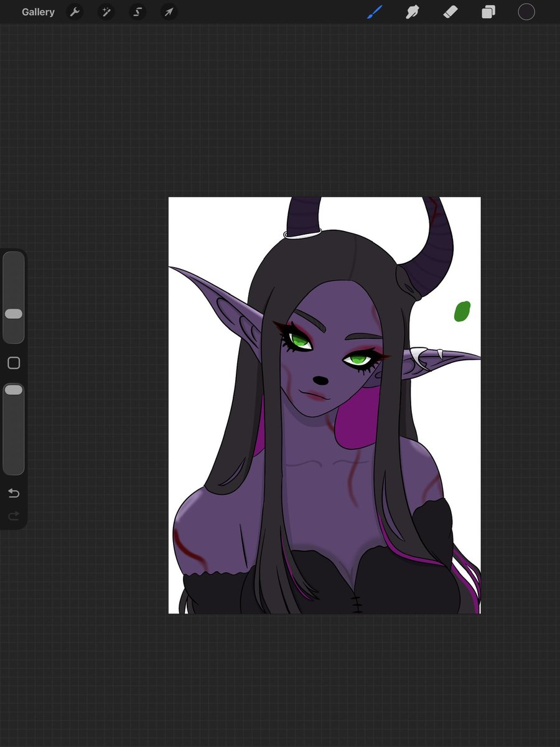The image size is (560, 747).
Task: Redo the last action
Action: point(14,516)
